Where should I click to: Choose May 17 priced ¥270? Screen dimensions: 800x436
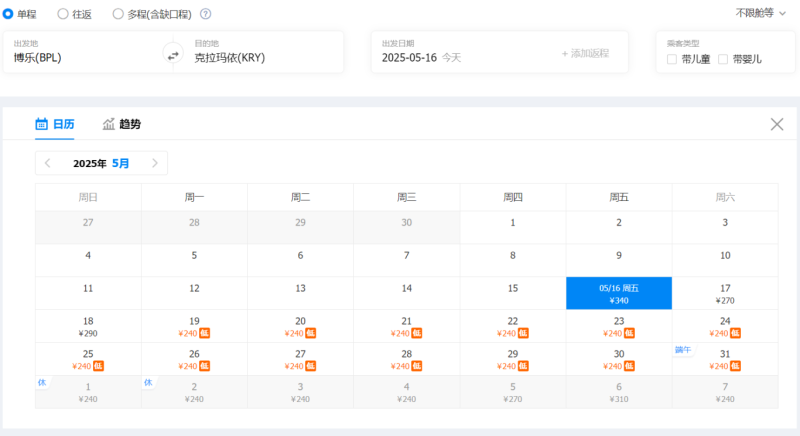tap(725, 293)
